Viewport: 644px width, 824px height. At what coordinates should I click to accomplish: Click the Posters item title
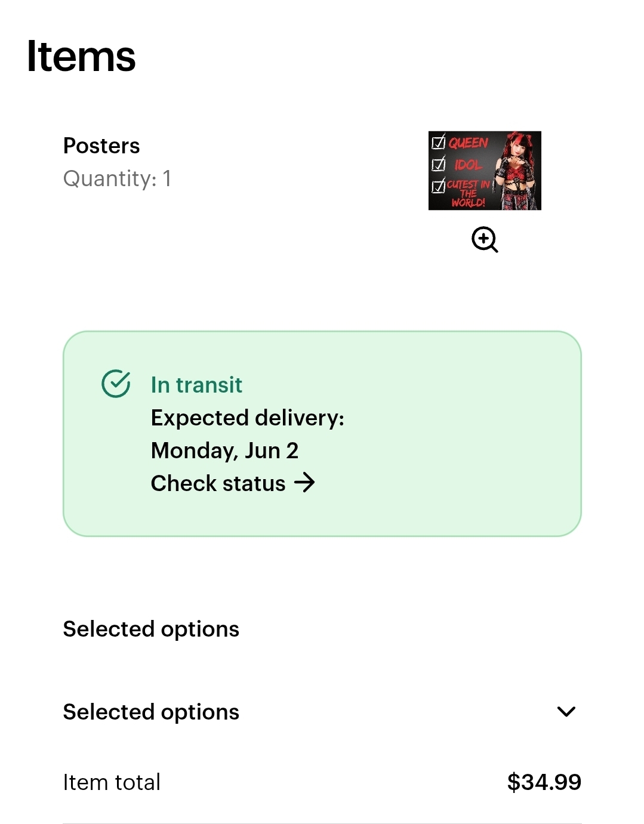pyautogui.click(x=101, y=146)
